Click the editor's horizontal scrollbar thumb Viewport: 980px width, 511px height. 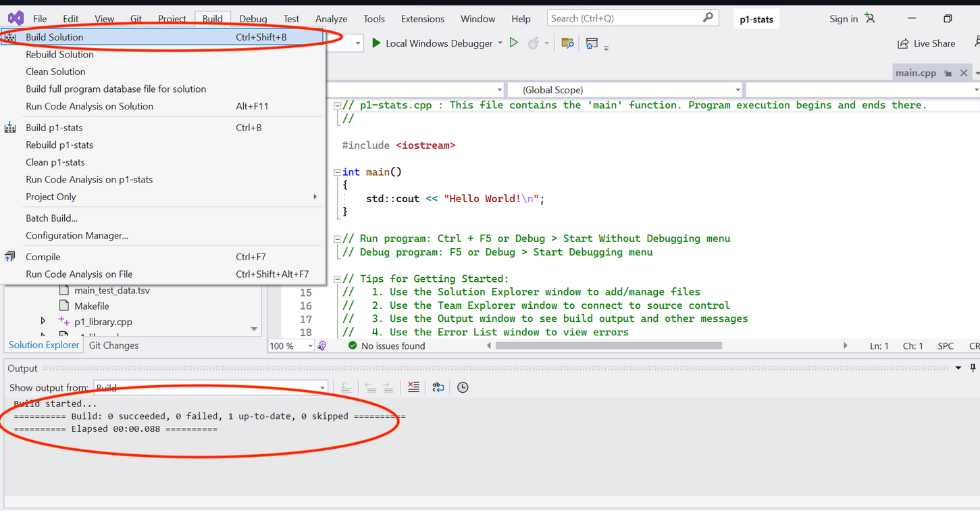(x=608, y=345)
